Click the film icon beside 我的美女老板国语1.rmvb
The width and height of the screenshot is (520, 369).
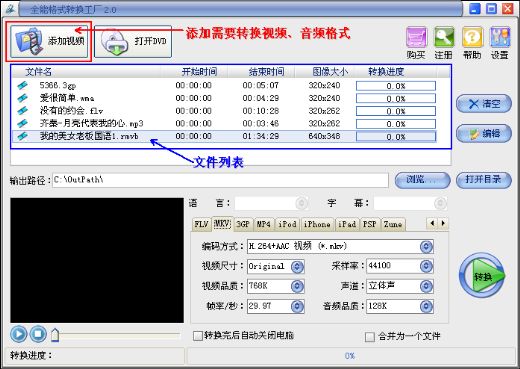(22, 136)
